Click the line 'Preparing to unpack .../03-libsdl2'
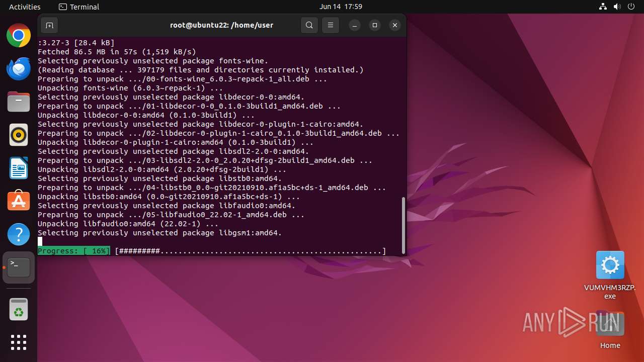The height and width of the screenshot is (362, 644). (205, 160)
